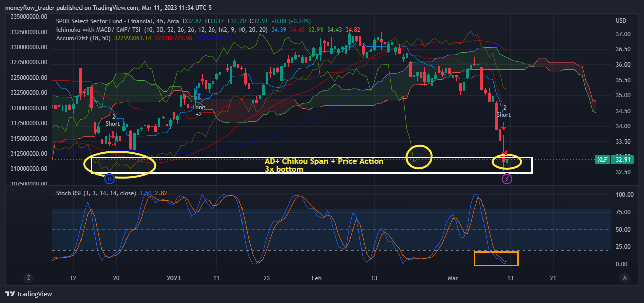Image resolution: width=644 pixels, height=303 pixels.
Task: Open the USD currency selector
Action: click(621, 21)
